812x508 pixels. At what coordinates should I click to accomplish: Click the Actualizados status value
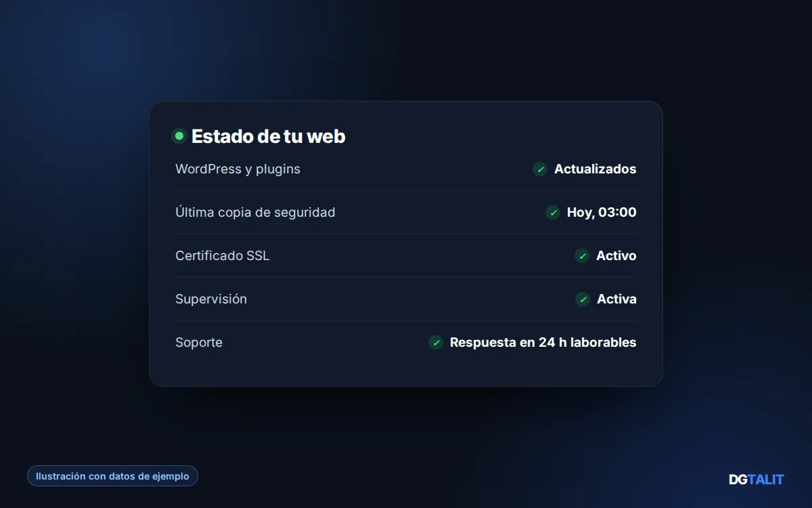pos(595,169)
